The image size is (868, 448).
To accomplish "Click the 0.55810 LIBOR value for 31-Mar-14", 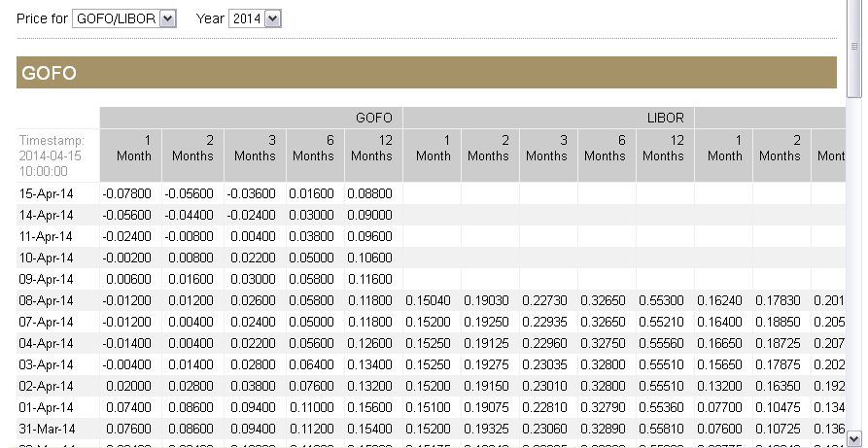I will click(662, 430).
